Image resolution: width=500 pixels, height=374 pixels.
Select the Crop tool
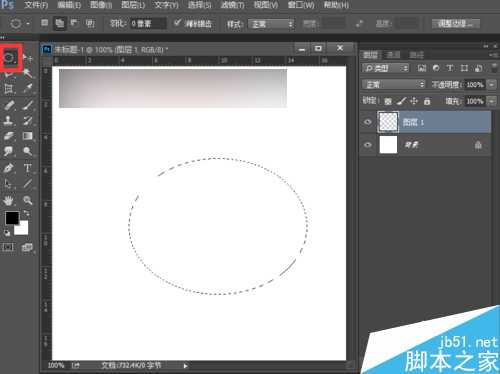[9, 88]
